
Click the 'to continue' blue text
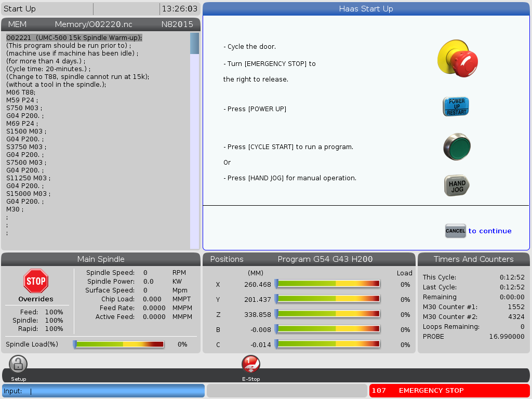[490, 231]
